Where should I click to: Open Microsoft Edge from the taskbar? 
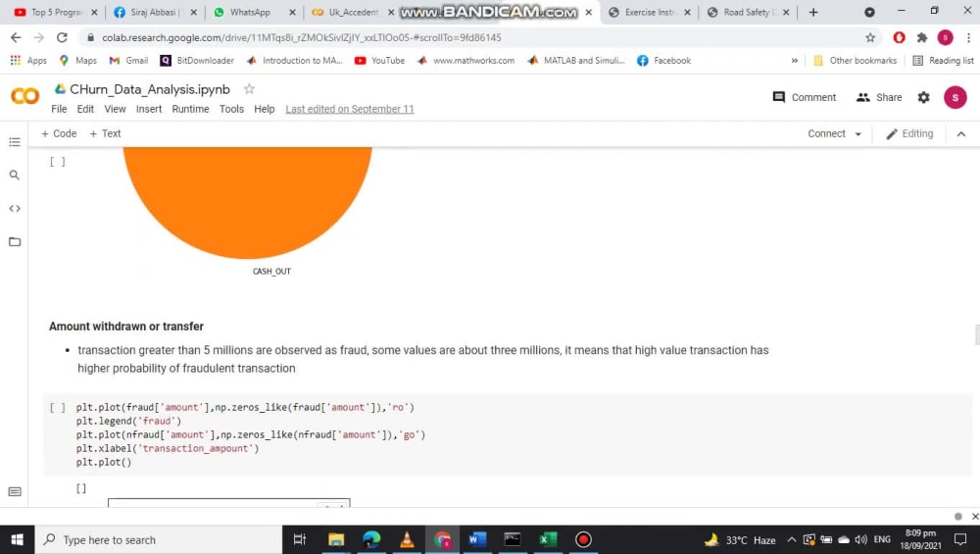point(371,539)
